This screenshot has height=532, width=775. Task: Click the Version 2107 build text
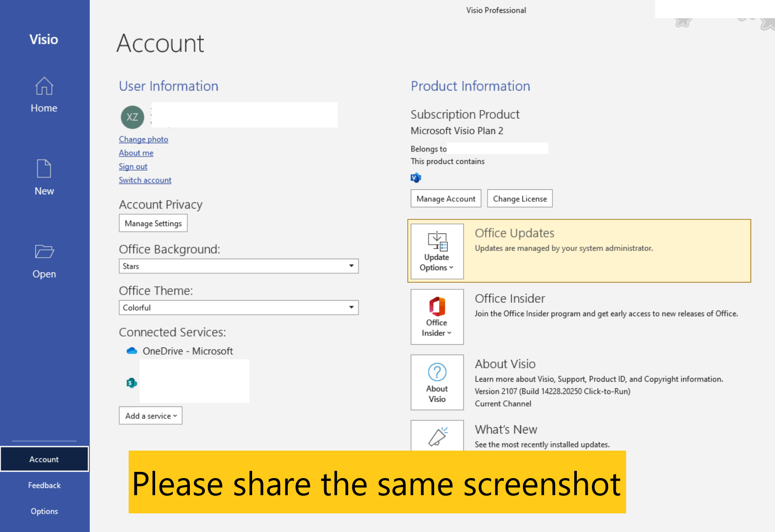coord(552,391)
